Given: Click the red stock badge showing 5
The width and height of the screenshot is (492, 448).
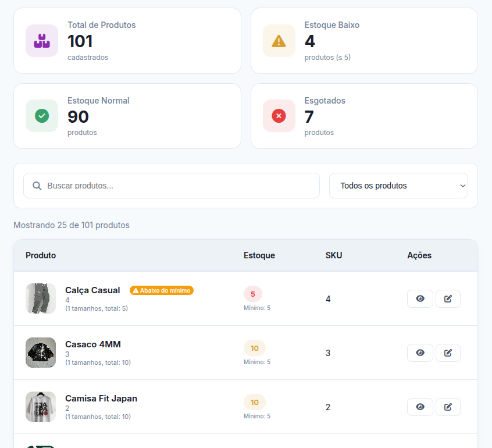Looking at the screenshot, I should click(253, 294).
